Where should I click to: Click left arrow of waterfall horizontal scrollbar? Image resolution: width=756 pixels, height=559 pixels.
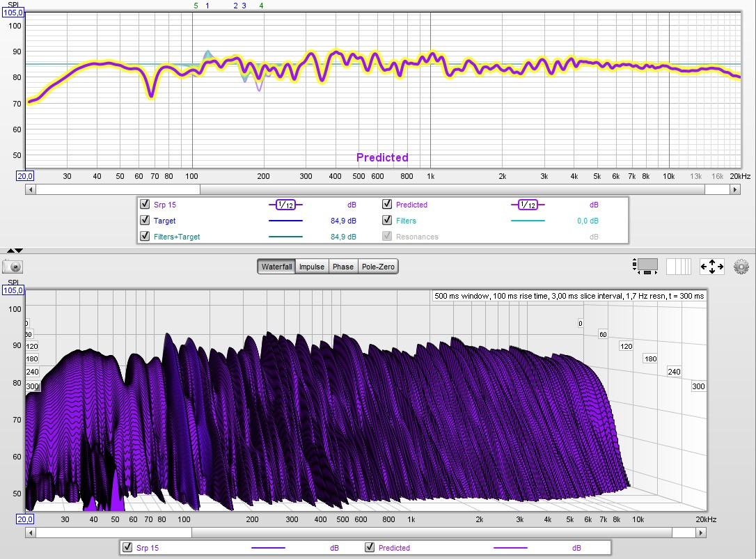30,533
